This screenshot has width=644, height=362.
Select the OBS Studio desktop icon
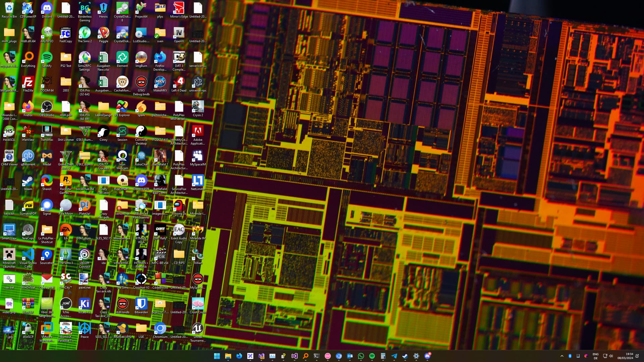[x=47, y=109]
